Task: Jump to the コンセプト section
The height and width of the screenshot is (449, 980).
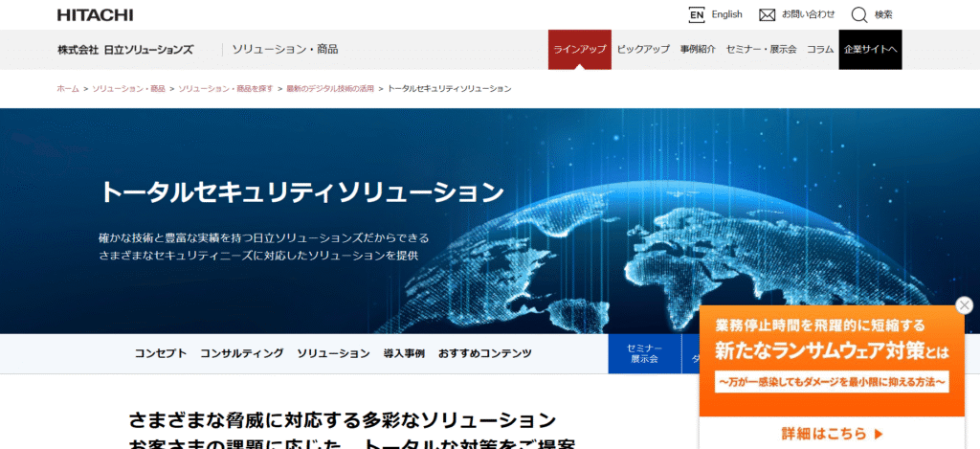Action: [x=161, y=353]
